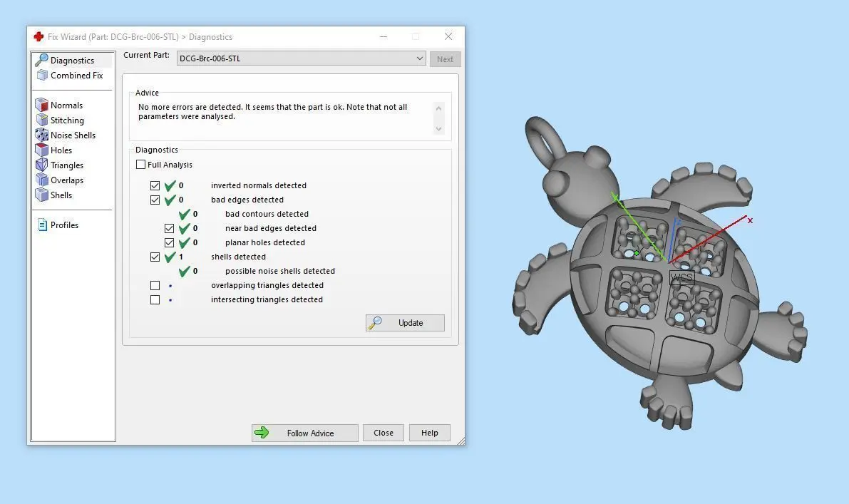The width and height of the screenshot is (849, 504).
Task: Select the Shells page label
Action: [61, 195]
